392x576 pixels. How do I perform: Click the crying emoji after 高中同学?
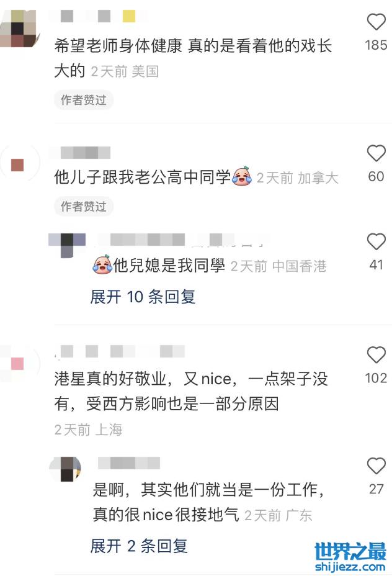[243, 176]
